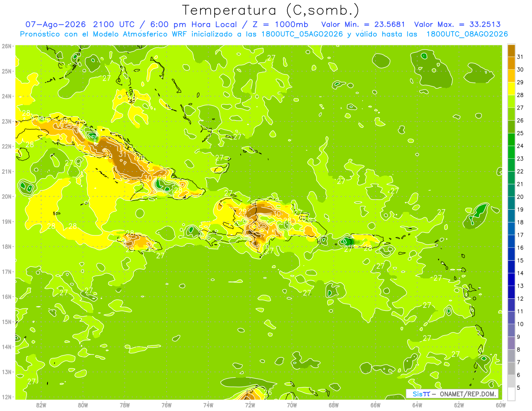
Task: Click the colorbar label "30"
Action: point(520,70)
